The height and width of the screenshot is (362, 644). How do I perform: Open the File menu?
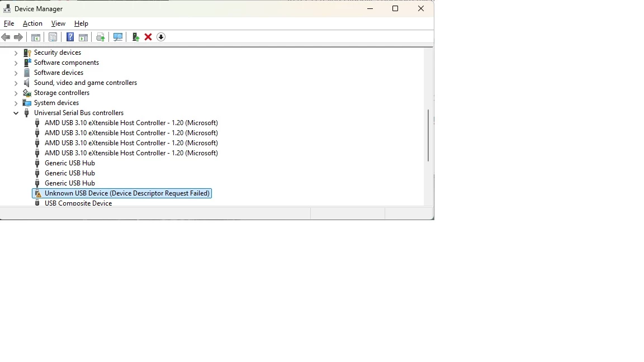point(9,23)
